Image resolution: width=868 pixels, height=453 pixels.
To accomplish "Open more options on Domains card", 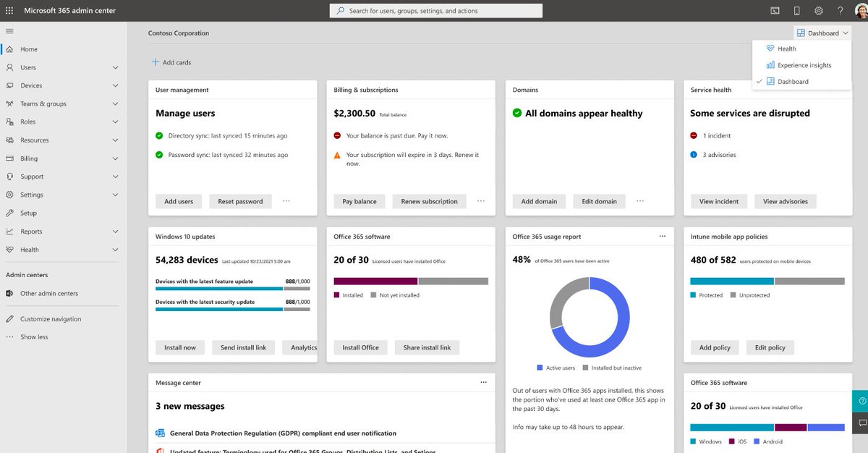I will pyautogui.click(x=640, y=201).
